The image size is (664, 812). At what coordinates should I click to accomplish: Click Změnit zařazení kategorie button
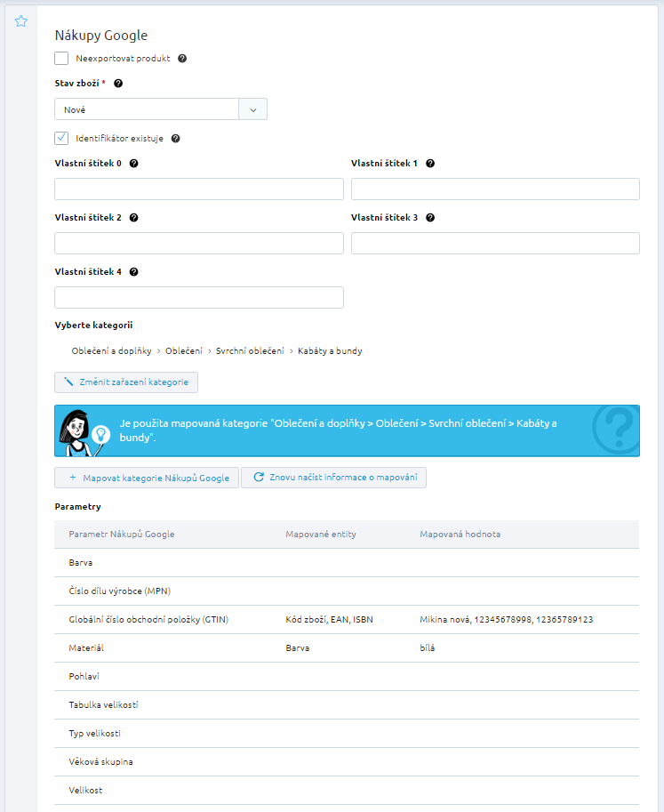point(125,382)
